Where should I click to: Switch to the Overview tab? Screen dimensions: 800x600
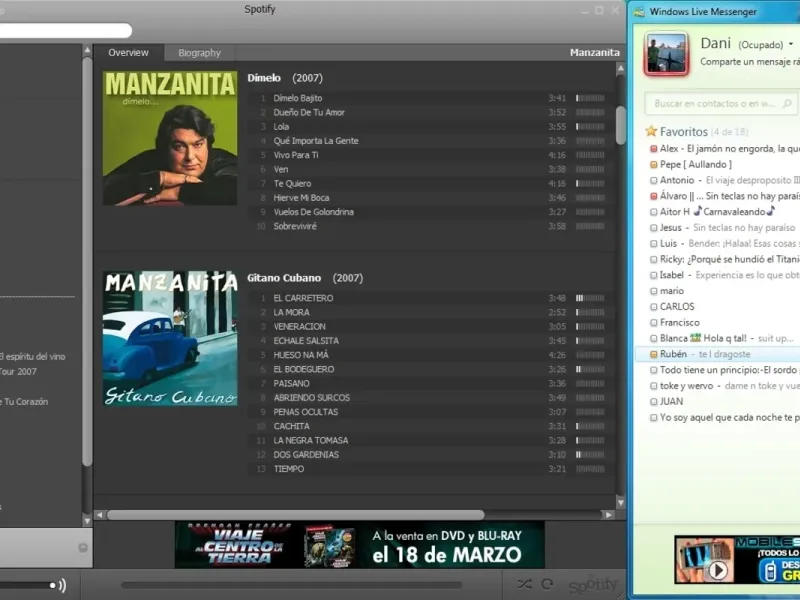click(129, 53)
